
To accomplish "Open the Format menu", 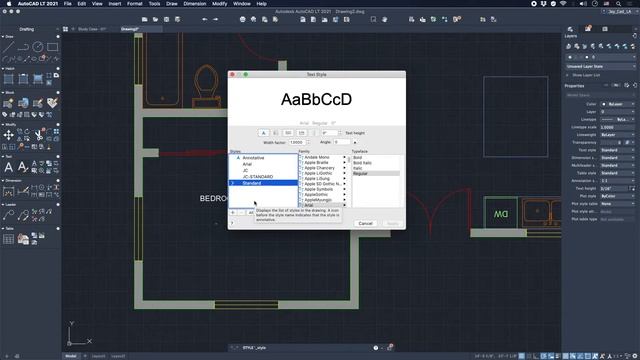I will click(x=134, y=4).
